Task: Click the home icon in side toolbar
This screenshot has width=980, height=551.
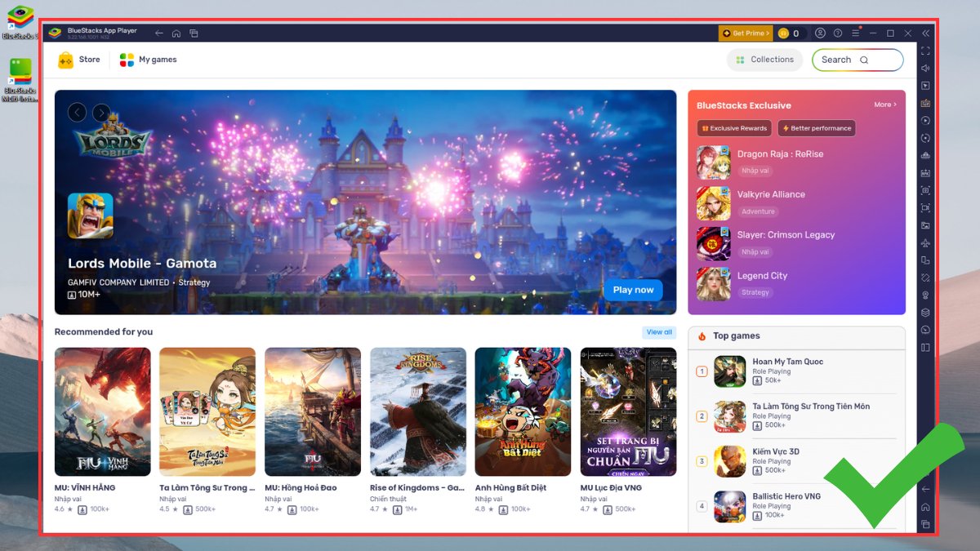Action: (x=925, y=507)
